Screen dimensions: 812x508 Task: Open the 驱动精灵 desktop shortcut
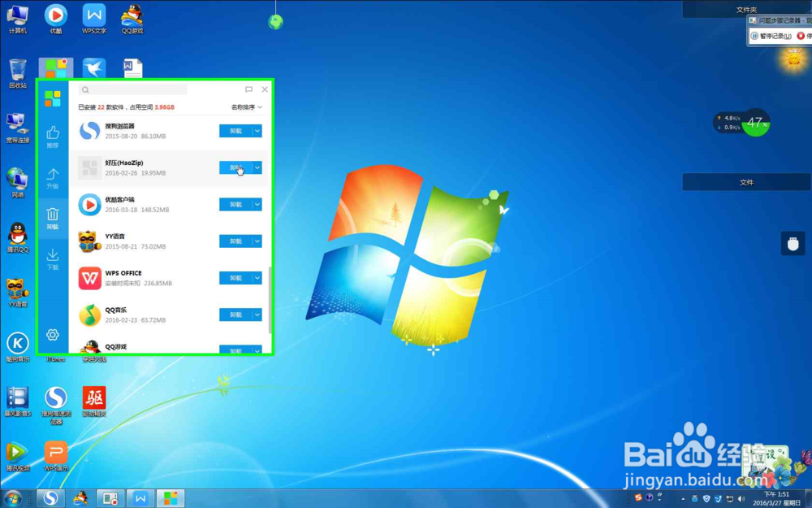coord(94,402)
